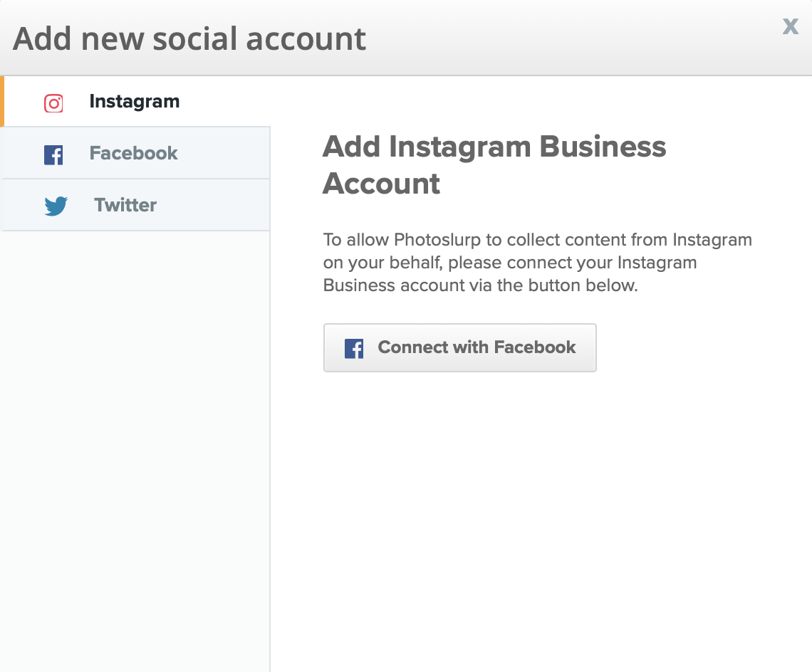Switch to the Facebook tab
Image resolution: width=812 pixels, height=672 pixels.
pos(133,153)
